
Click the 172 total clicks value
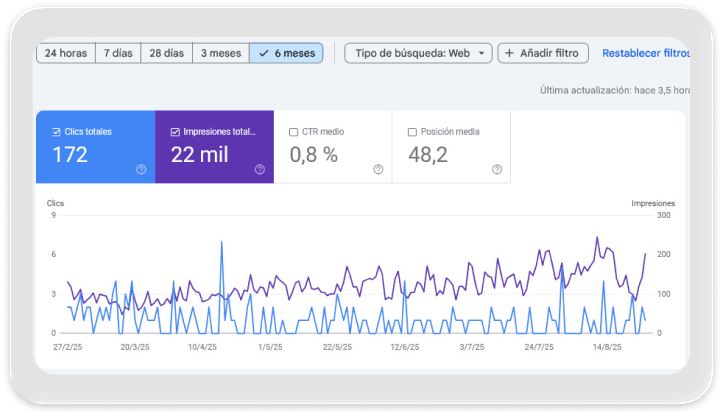click(x=70, y=155)
